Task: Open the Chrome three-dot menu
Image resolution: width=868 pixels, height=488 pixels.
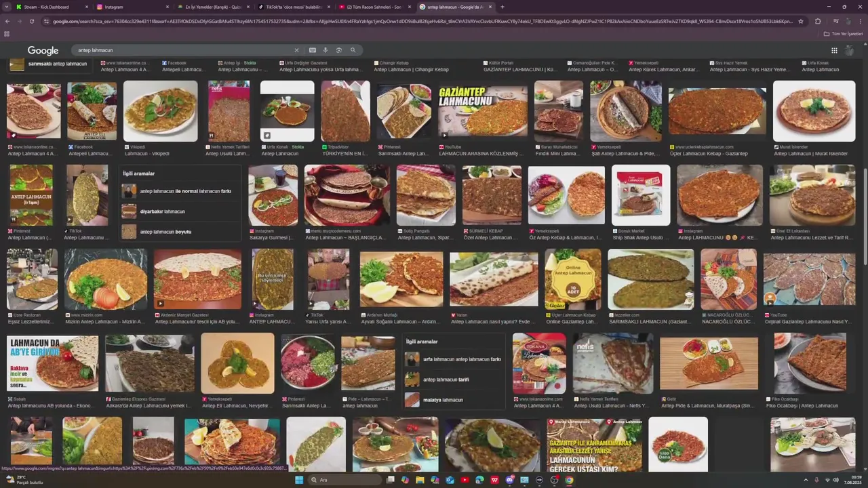Action: pos(860,21)
